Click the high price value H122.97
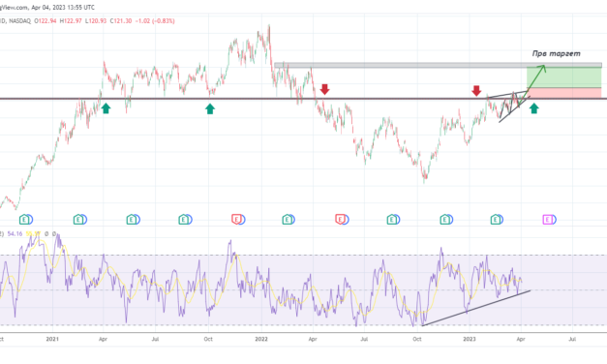Screen dimensions: 607x364 click(x=71, y=21)
